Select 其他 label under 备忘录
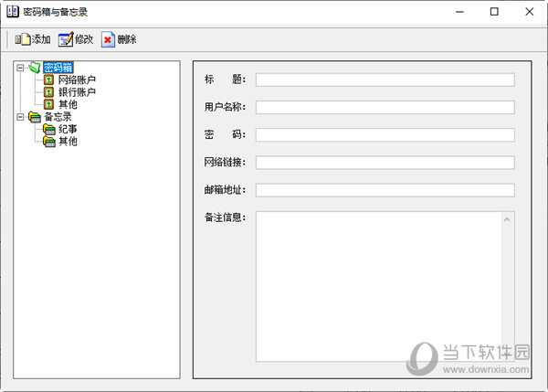The width and height of the screenshot is (548, 392). (x=68, y=142)
